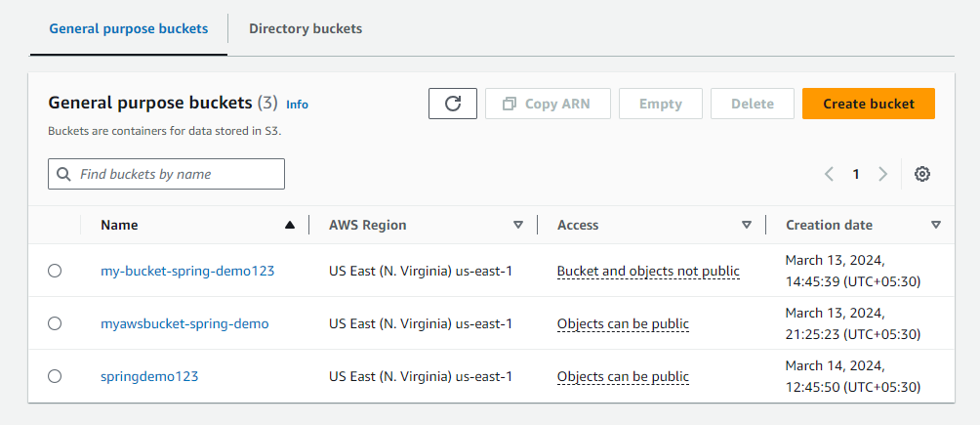Select the my-bucket-spring-demo123 radio button
Image resolution: width=980 pixels, height=425 pixels.
[x=55, y=271]
